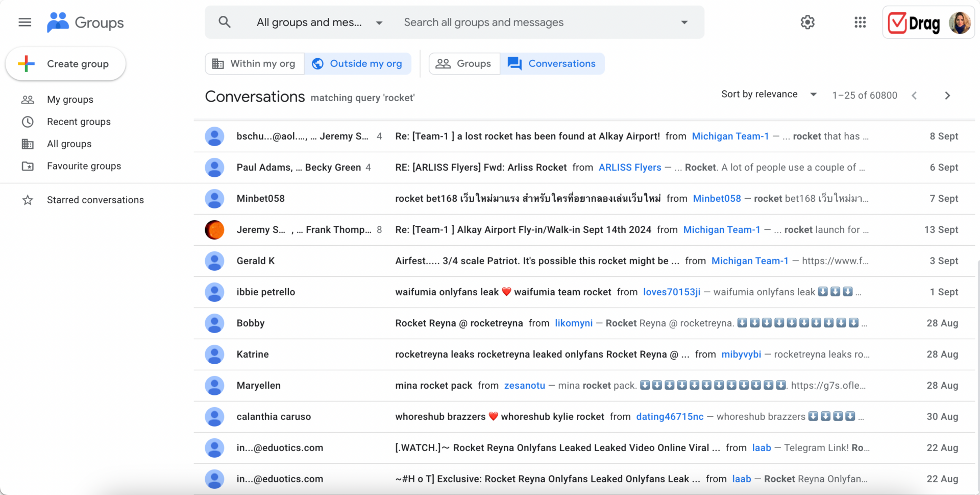Screen dimensions: 980x495
Task: Click the Google Groups logo
Action: [x=85, y=22]
